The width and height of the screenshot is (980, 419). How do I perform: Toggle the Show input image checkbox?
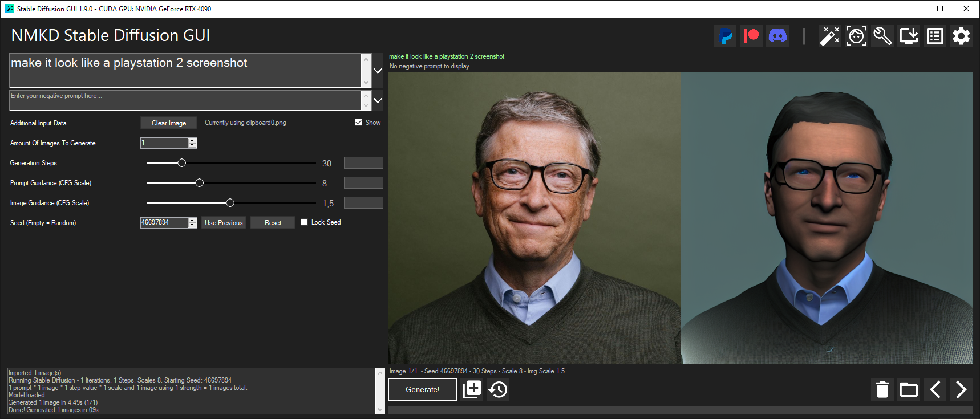coord(358,123)
